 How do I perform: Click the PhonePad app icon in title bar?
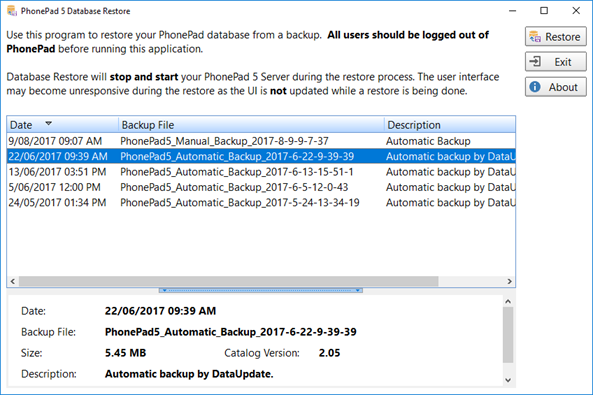click(12, 11)
